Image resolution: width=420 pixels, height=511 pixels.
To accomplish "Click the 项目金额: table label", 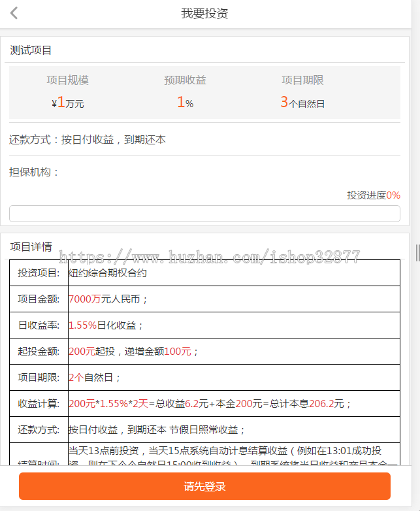I will tap(39, 299).
